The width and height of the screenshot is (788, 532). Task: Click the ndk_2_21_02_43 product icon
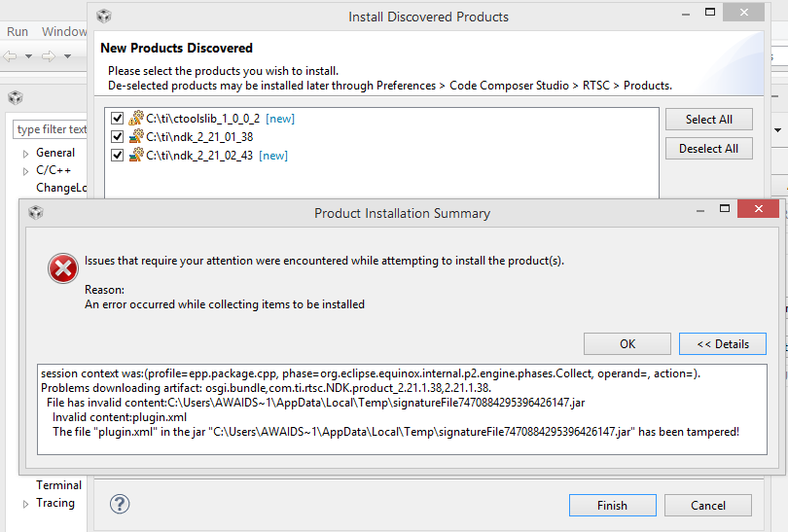pos(136,156)
